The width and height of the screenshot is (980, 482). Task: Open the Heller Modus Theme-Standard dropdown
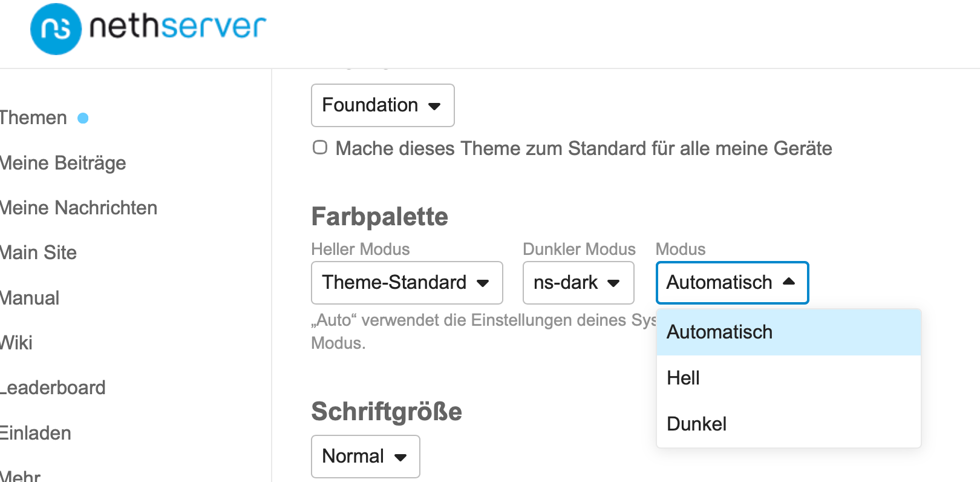407,283
